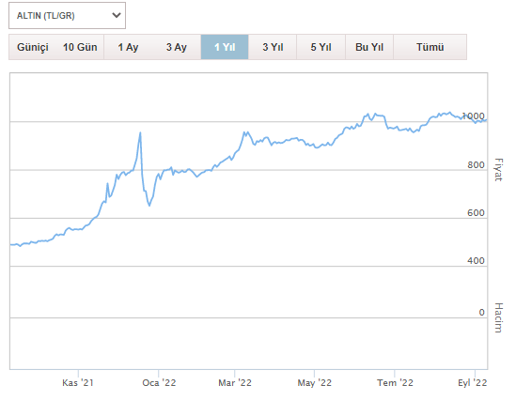The image size is (532, 401).
Task: Switch to the 10 Gün range
Action: coord(80,47)
